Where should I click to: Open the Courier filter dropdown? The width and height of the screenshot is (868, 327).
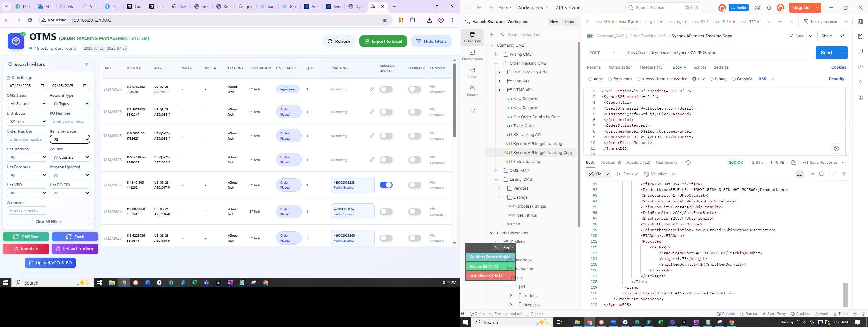pyautogui.click(x=70, y=157)
